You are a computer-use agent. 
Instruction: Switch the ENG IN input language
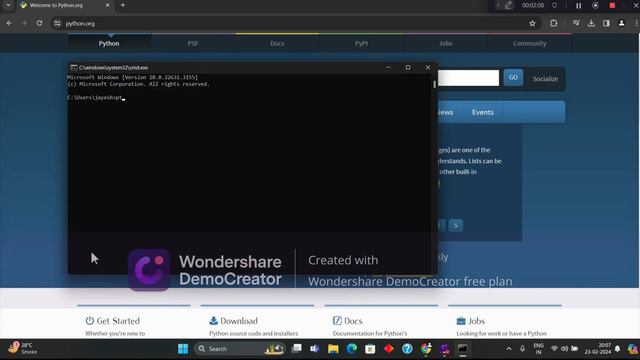pos(538,349)
